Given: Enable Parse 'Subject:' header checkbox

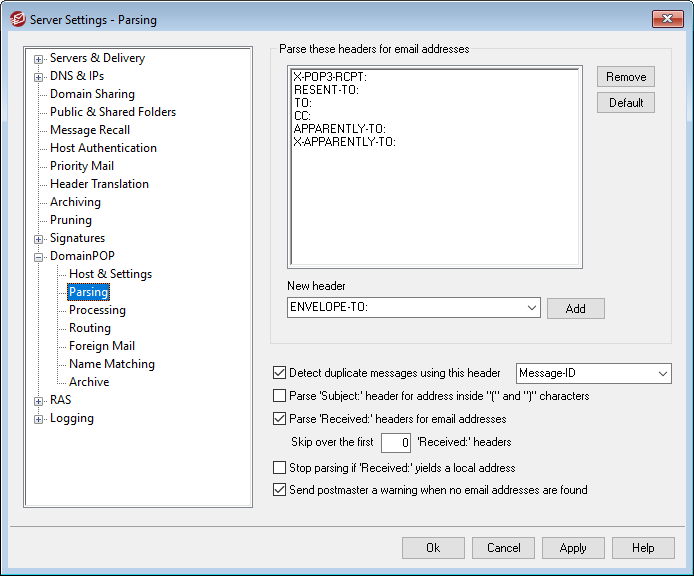Looking at the screenshot, I should click(x=279, y=396).
